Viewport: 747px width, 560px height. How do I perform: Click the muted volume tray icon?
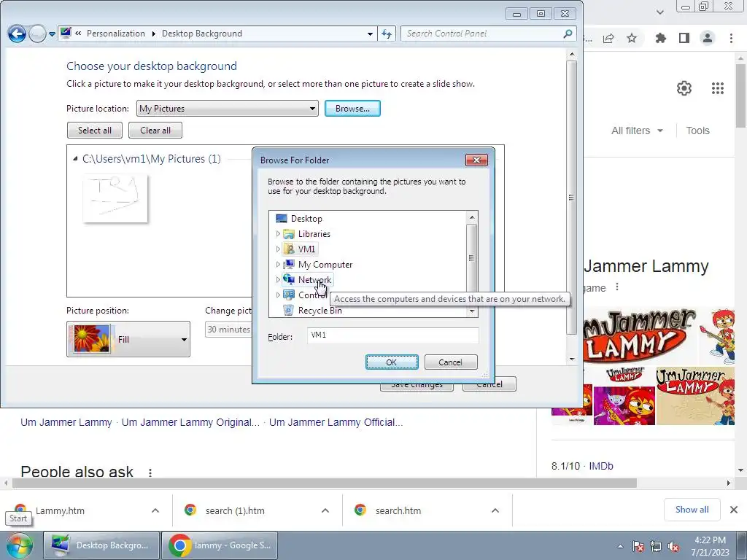pos(673,546)
